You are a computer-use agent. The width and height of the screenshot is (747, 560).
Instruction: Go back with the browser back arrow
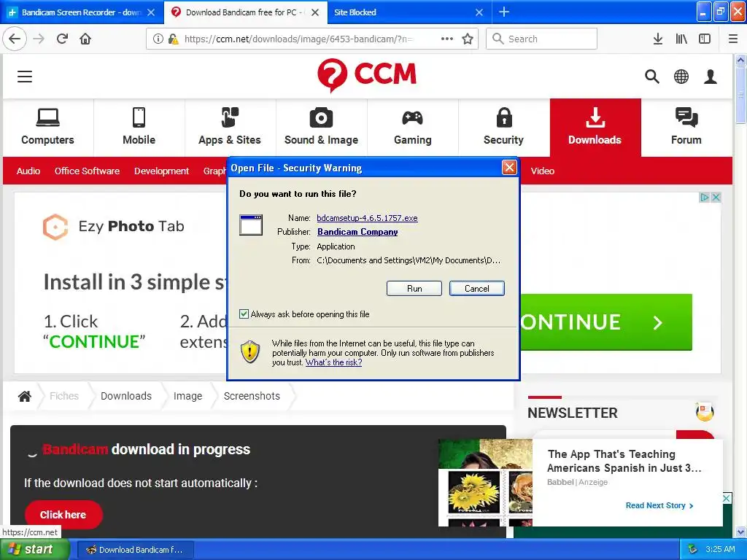pos(15,39)
